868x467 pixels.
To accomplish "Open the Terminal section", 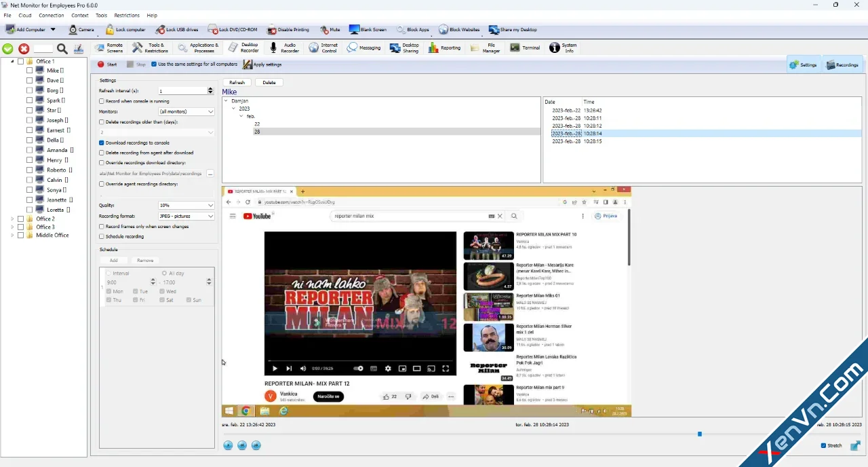I will pos(525,48).
